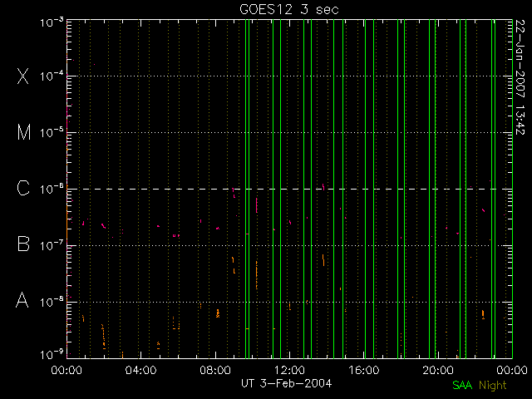This screenshot has height=399, width=532.
Task: Select the X flare class label
Action: click(x=22, y=76)
